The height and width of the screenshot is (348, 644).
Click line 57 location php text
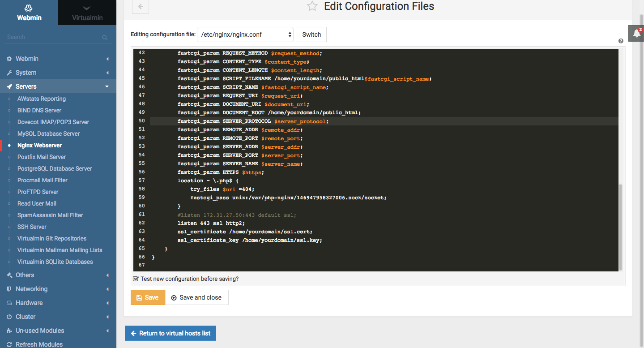(x=208, y=180)
